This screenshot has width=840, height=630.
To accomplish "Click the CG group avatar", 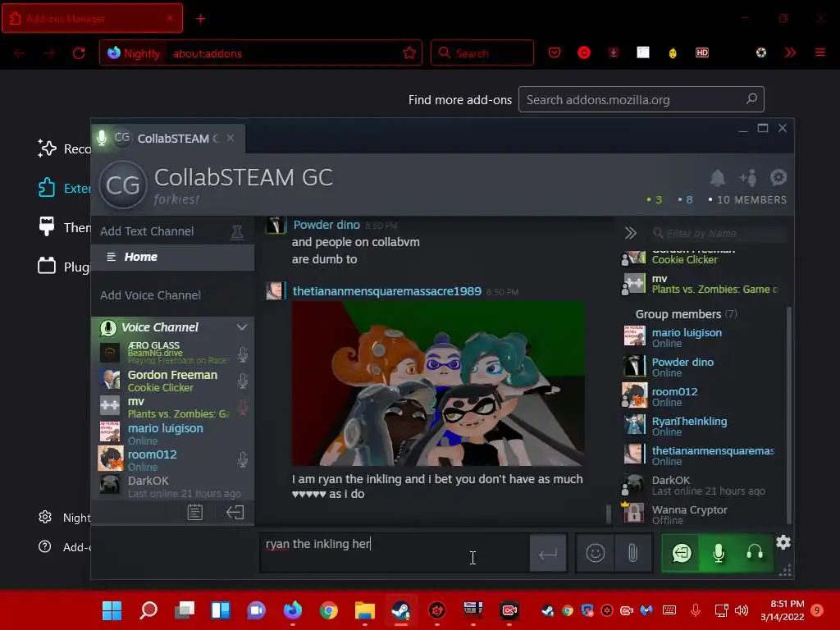I will 123,185.
